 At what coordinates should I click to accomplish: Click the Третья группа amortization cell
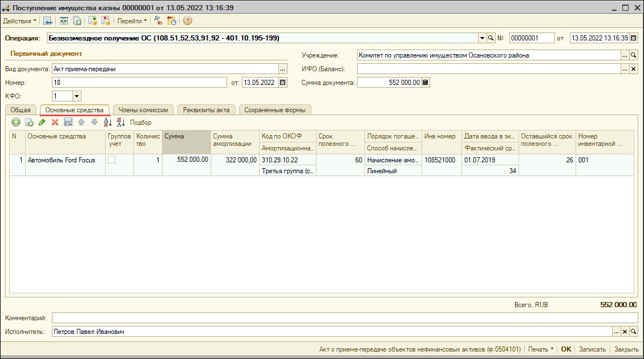pyautogui.click(x=287, y=171)
